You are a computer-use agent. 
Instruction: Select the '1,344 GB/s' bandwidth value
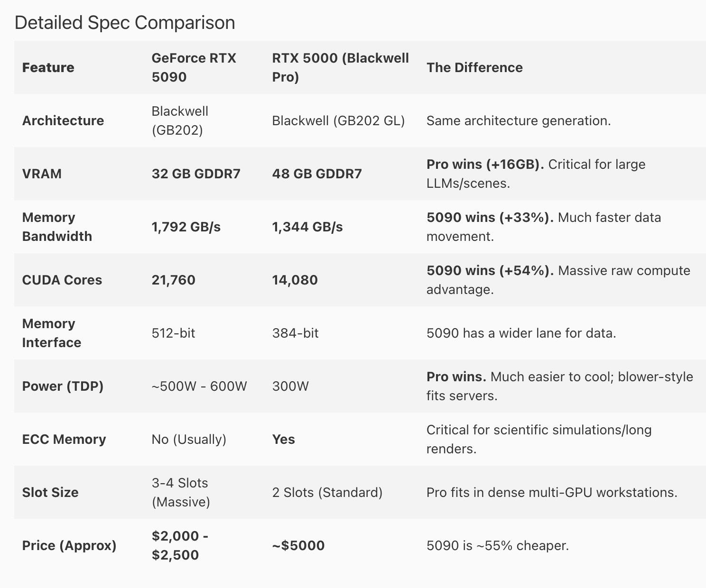(x=307, y=227)
